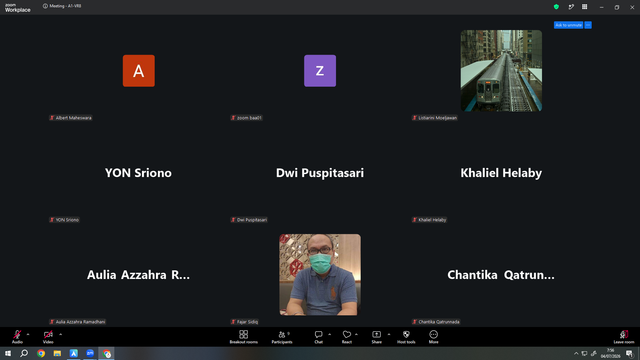This screenshot has height=360, width=640.
Task: Select Fajar Sidiq's profile photo tile
Action: click(320, 275)
